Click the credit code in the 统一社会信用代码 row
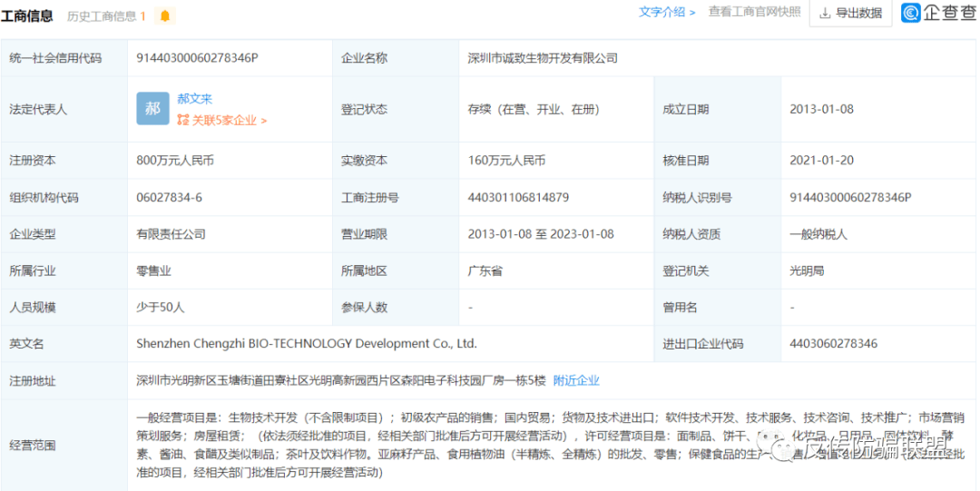 197,58
